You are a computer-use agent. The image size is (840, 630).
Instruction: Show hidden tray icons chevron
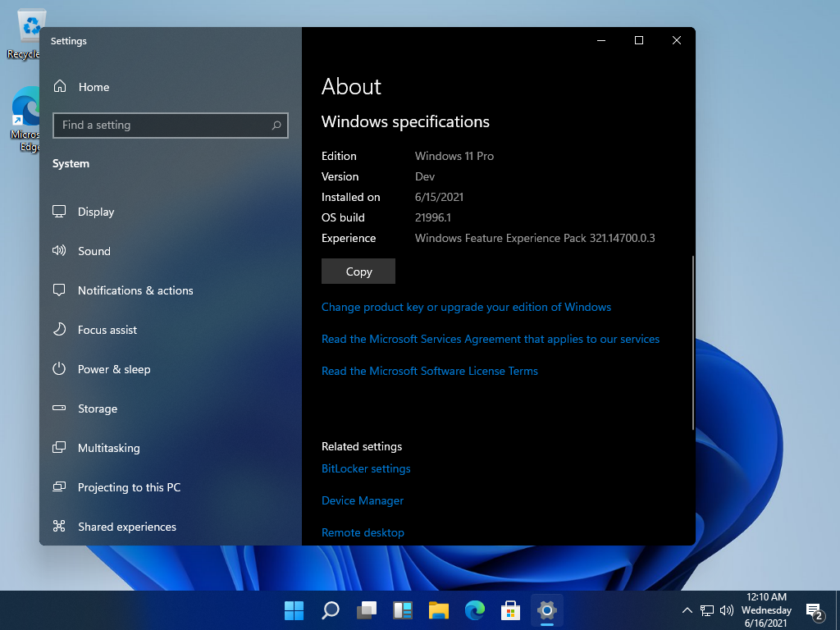click(687, 610)
